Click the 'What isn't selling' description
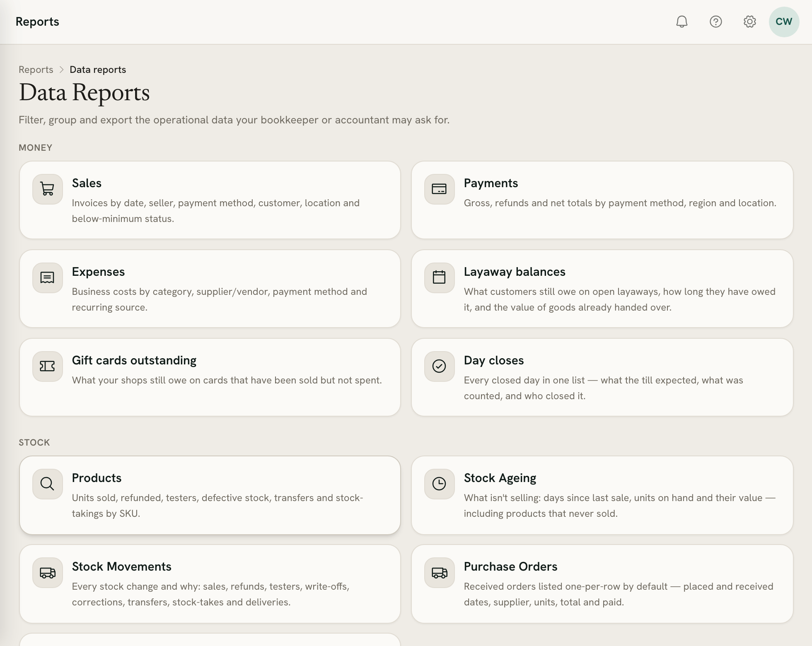This screenshot has width=812, height=646. coord(620,506)
